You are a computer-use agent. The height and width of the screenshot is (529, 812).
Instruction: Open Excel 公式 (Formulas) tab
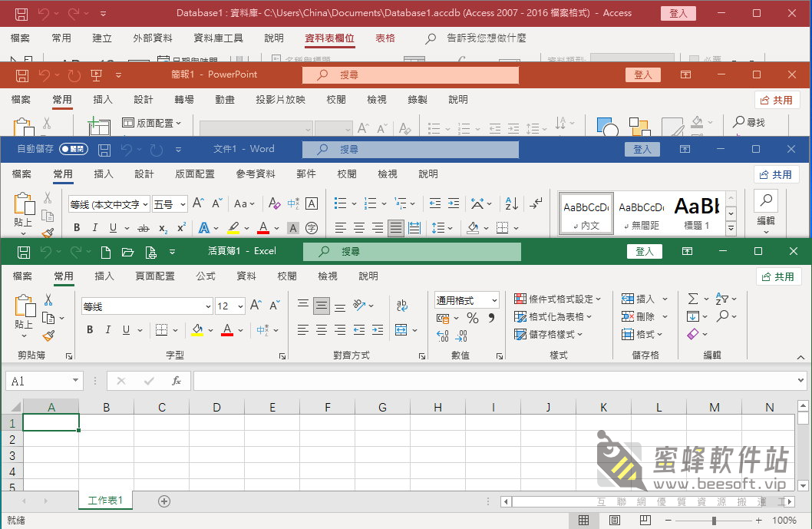click(x=206, y=276)
